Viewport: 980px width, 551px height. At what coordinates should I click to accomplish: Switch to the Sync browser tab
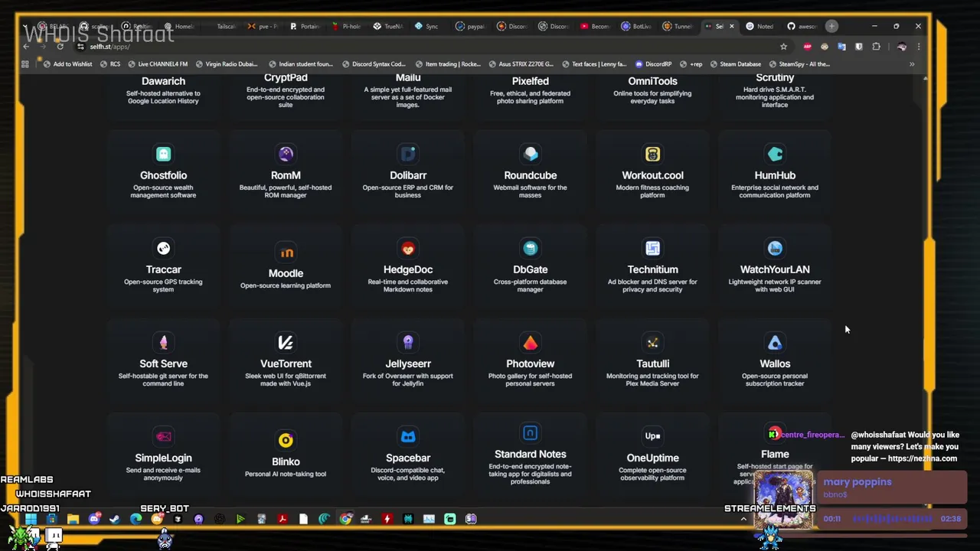tap(429, 26)
